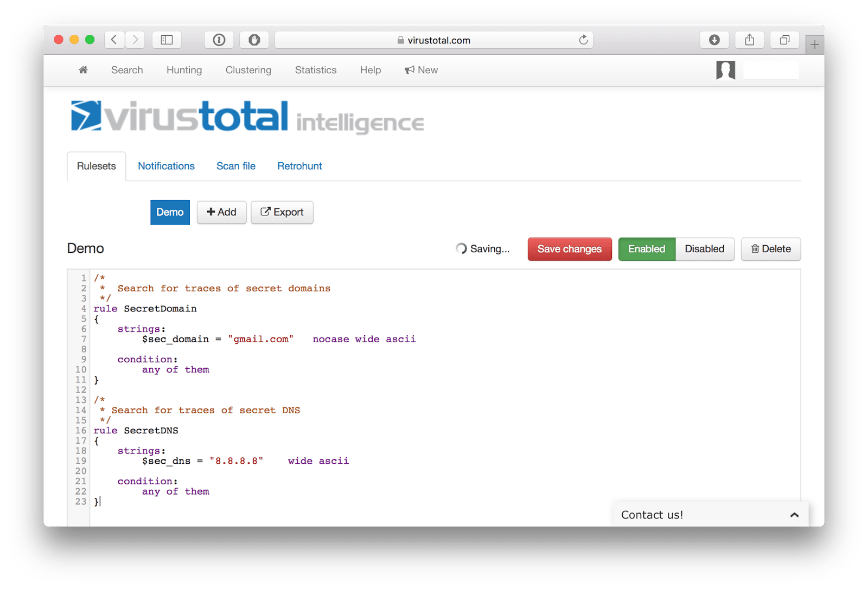This screenshot has height=589, width=868.
Task: Export the rulesets
Action: [x=282, y=212]
